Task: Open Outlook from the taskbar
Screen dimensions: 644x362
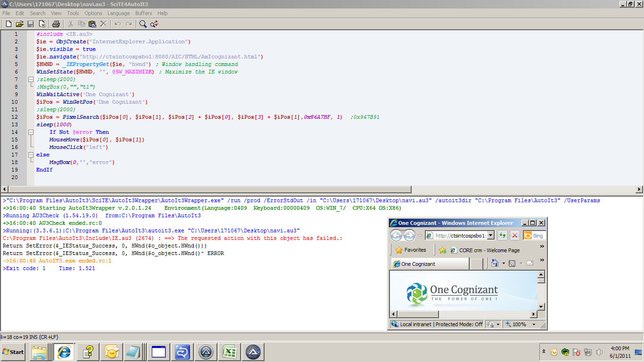Action: [x=111, y=352]
